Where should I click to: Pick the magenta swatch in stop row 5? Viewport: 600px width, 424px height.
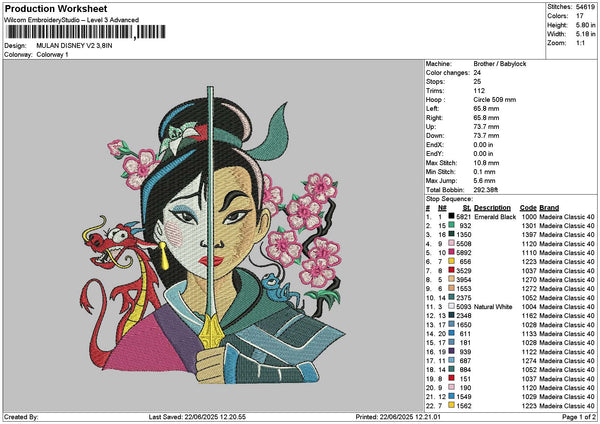451,253
